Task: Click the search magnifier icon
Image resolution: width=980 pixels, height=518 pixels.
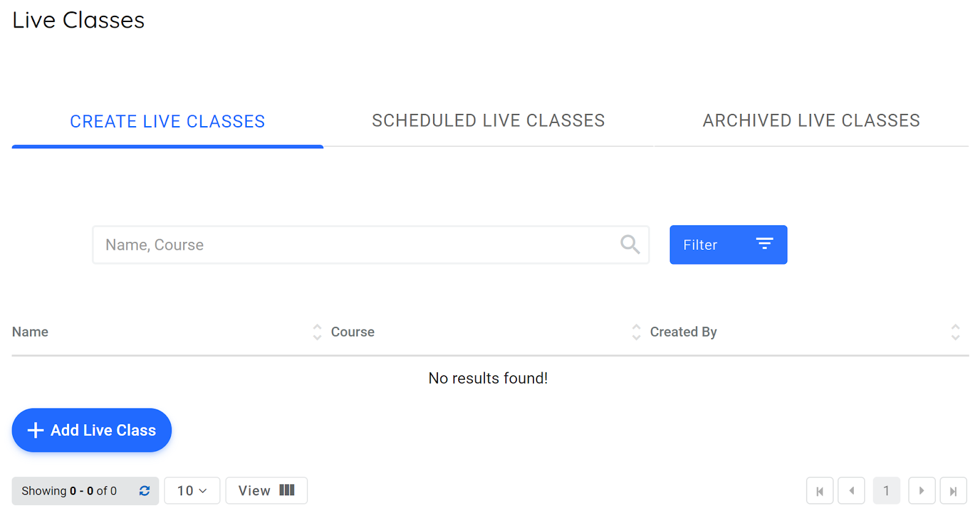Action: tap(630, 244)
